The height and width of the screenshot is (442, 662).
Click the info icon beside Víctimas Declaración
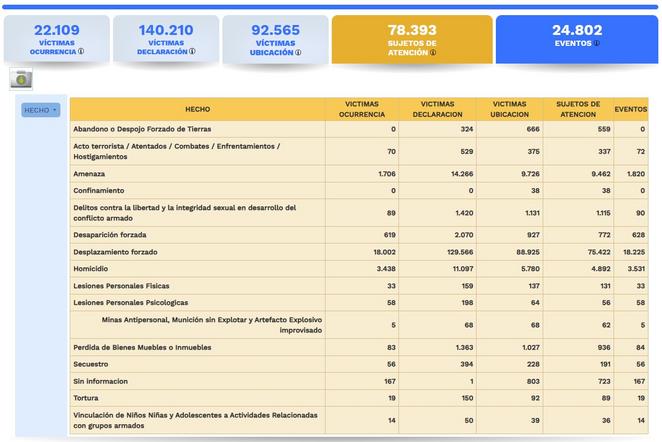point(192,52)
